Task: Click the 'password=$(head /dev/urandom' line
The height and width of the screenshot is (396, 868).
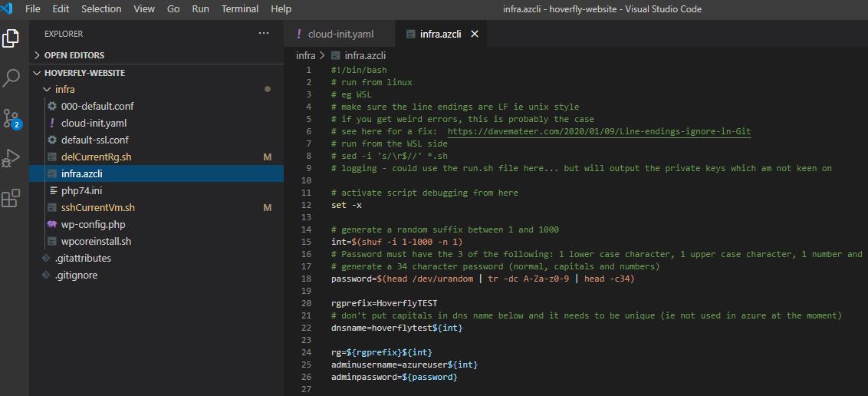Action: [x=483, y=279]
